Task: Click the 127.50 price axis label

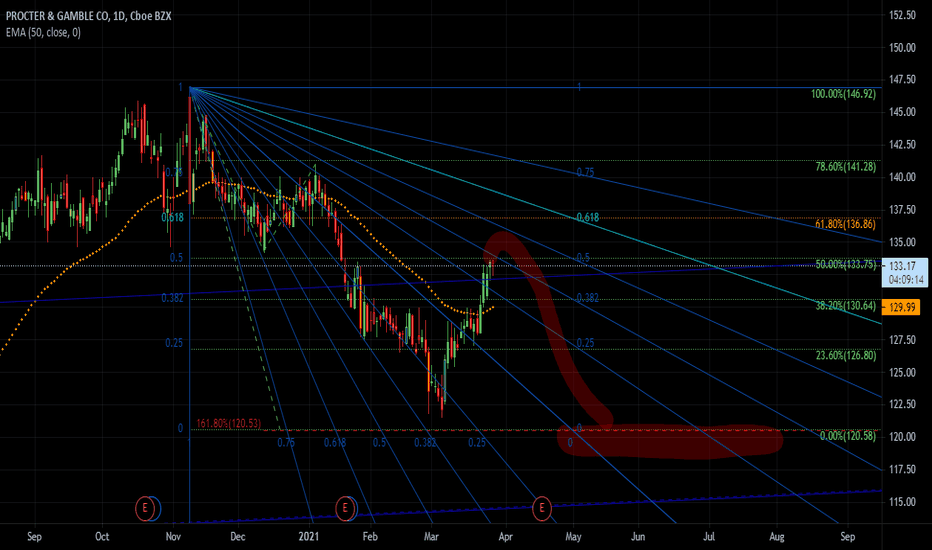Action: (x=902, y=340)
